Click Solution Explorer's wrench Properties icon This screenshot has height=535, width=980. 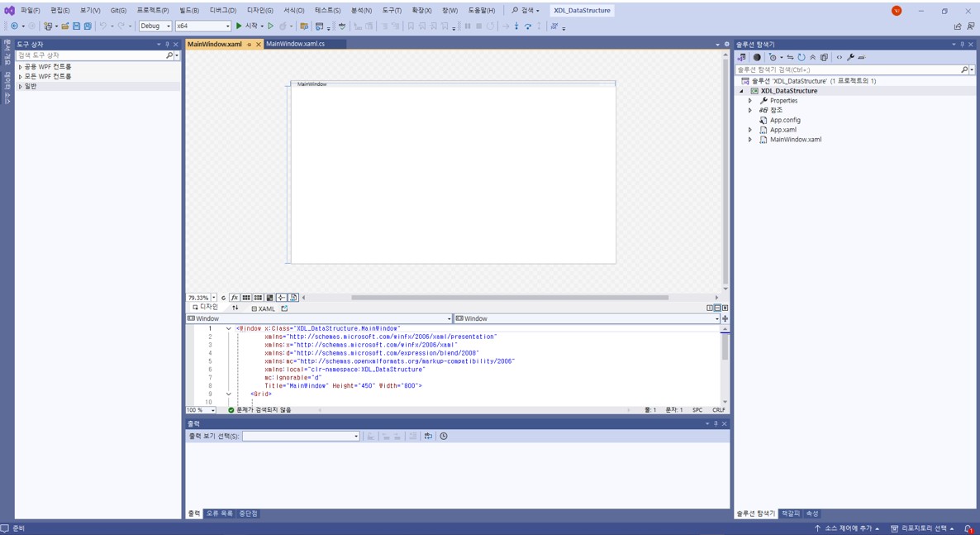850,58
